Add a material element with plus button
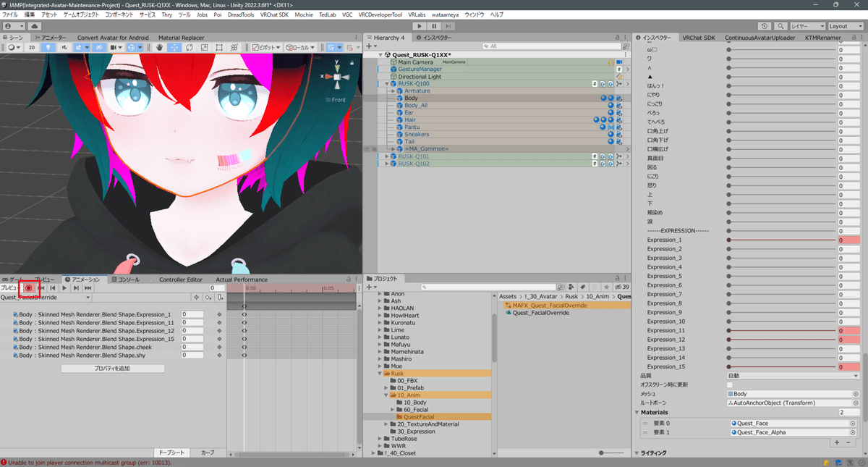868x467 pixels. tap(838, 442)
